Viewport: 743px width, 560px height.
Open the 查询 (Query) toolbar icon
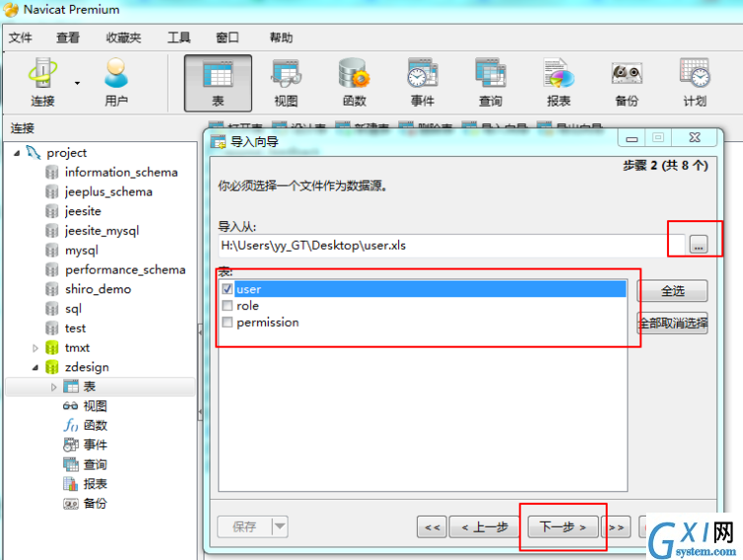click(490, 82)
